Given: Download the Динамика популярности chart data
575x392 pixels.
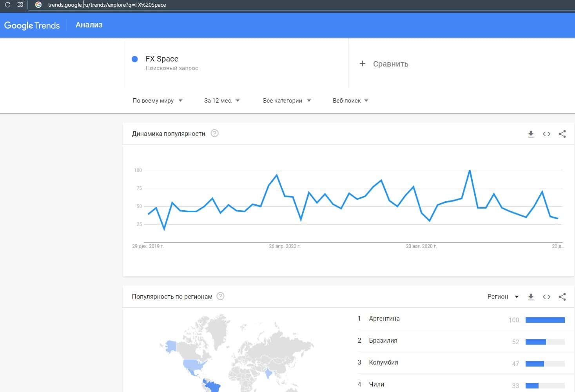Looking at the screenshot, I should (x=531, y=134).
